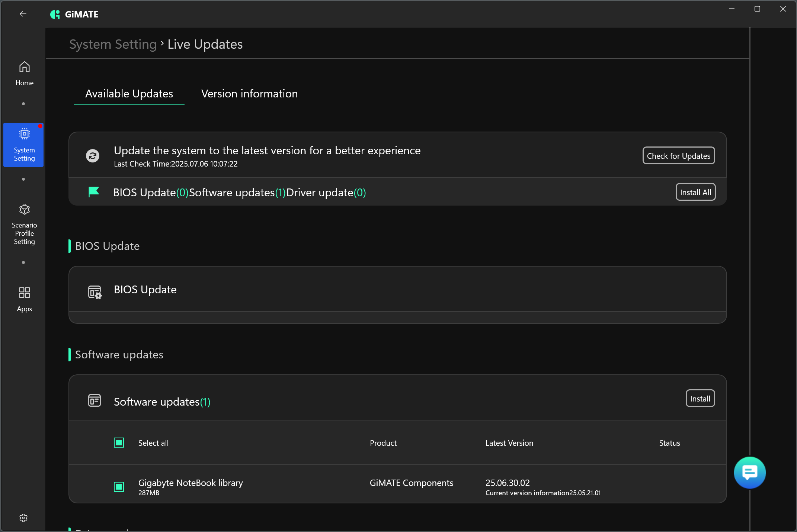Click System Setting breadcrumb link

(113, 44)
